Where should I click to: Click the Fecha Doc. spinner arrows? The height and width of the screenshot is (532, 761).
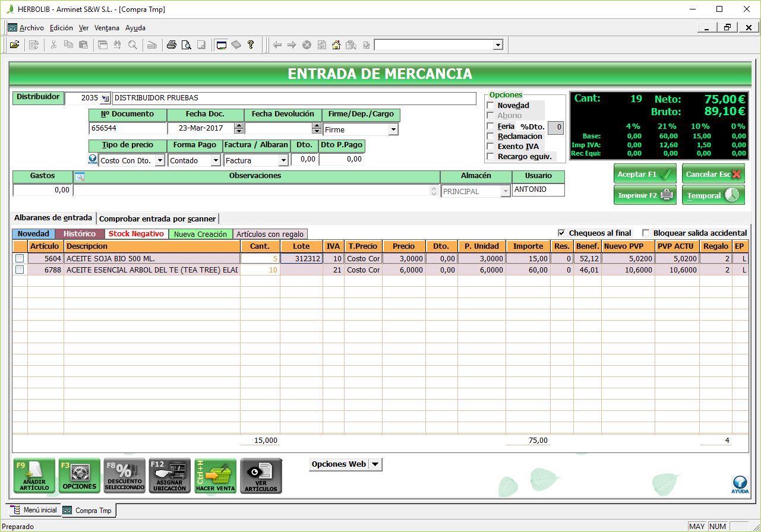[x=239, y=128]
